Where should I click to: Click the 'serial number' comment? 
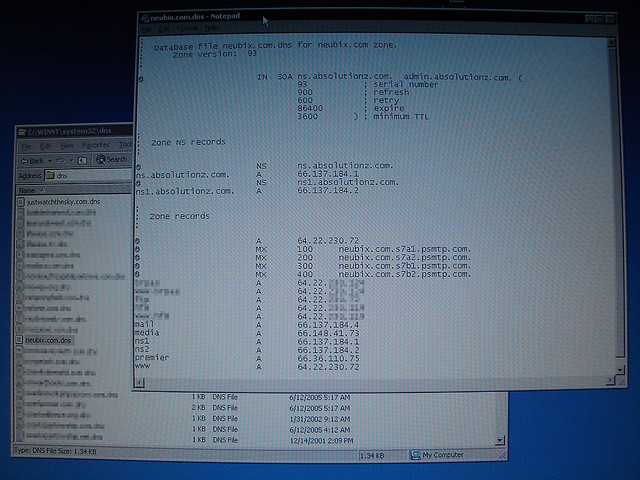[x=406, y=84]
